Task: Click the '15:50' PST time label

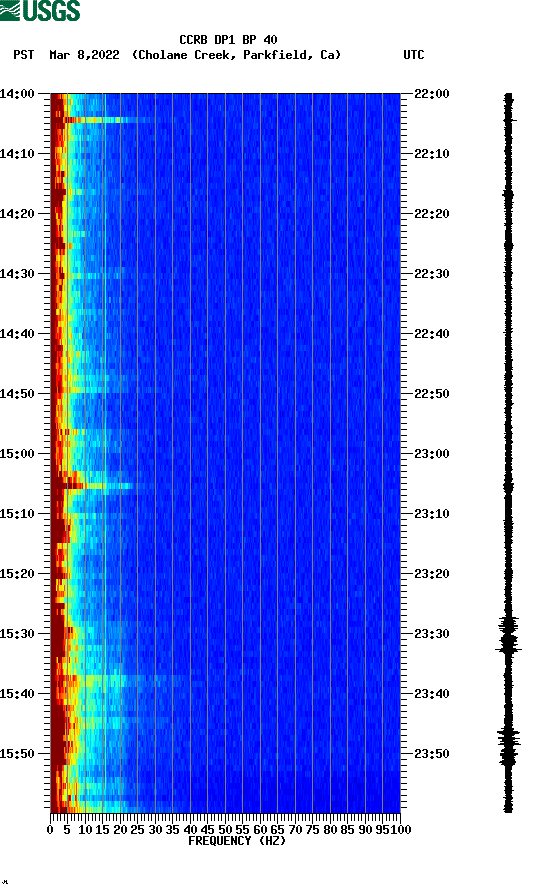Action: pos(17,753)
